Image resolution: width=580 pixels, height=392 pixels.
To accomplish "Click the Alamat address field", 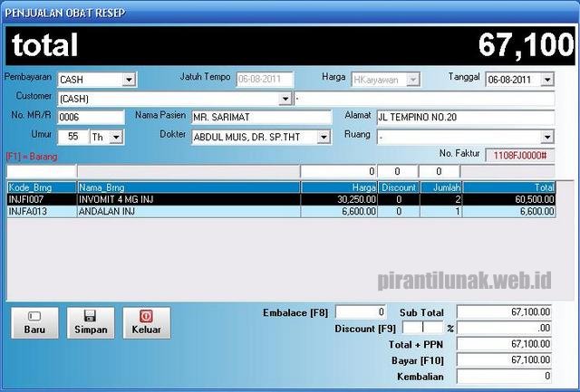I will pyautogui.click(x=466, y=118).
